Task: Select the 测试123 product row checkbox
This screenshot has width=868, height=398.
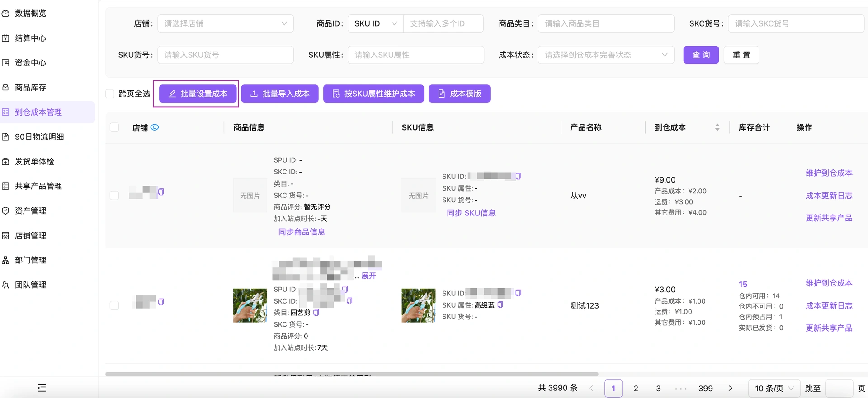Action: [x=114, y=305]
